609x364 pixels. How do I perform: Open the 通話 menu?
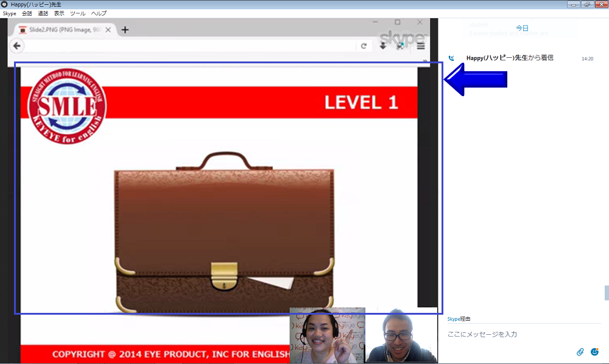(43, 13)
